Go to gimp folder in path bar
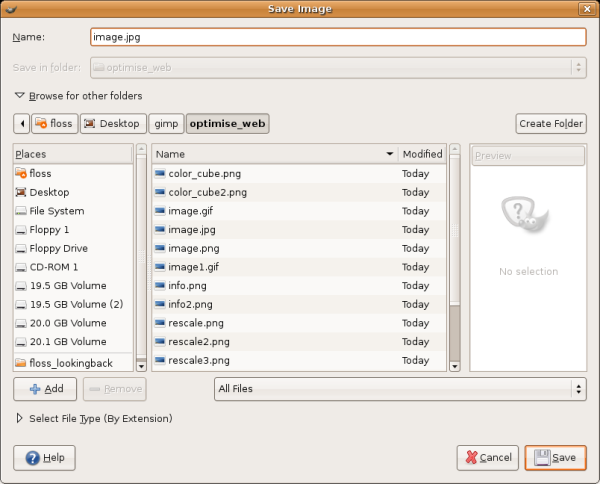This screenshot has width=600, height=484. tap(165, 124)
